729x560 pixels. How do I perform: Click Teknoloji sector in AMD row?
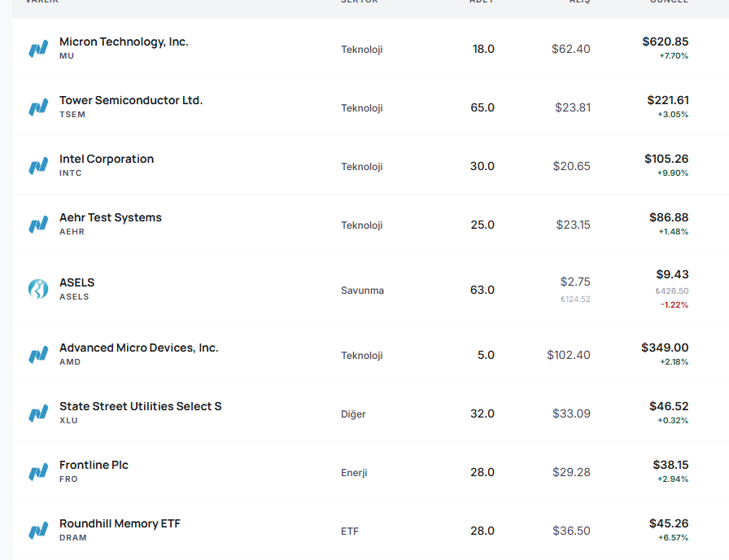coord(362,356)
